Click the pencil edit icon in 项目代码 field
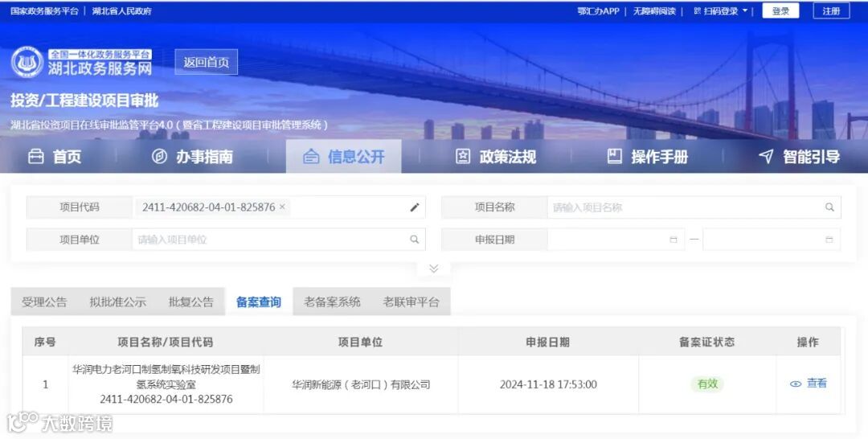Image resolution: width=868 pixels, height=439 pixels. coord(415,207)
